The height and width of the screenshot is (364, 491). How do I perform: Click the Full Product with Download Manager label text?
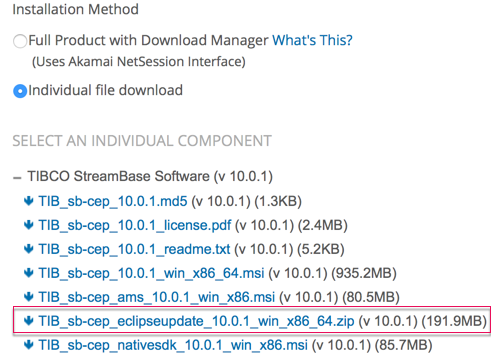(148, 40)
